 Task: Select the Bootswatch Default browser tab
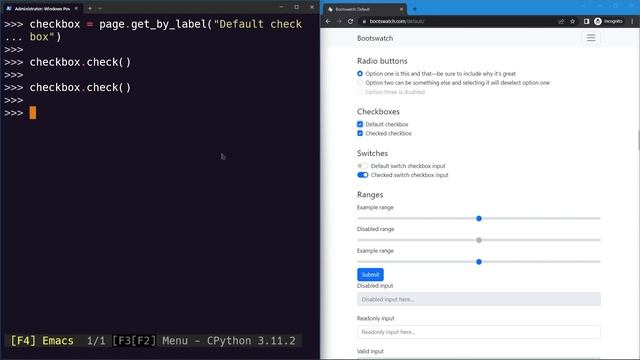(x=365, y=9)
